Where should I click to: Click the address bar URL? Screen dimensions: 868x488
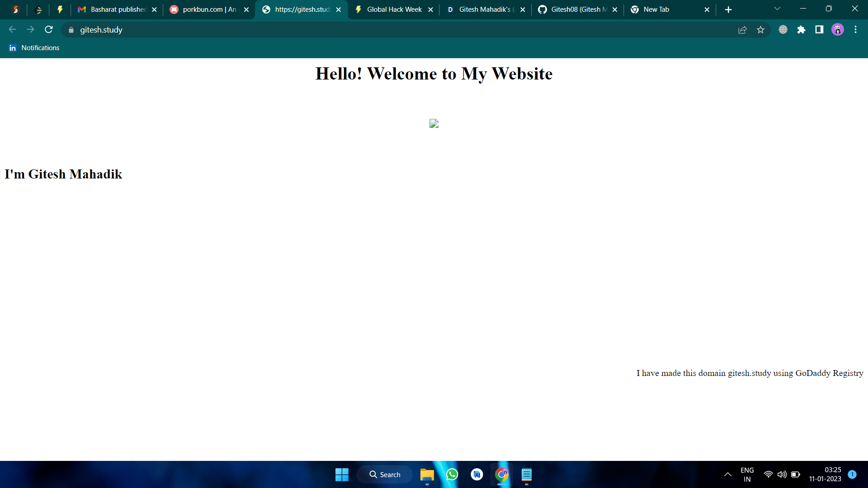click(101, 30)
